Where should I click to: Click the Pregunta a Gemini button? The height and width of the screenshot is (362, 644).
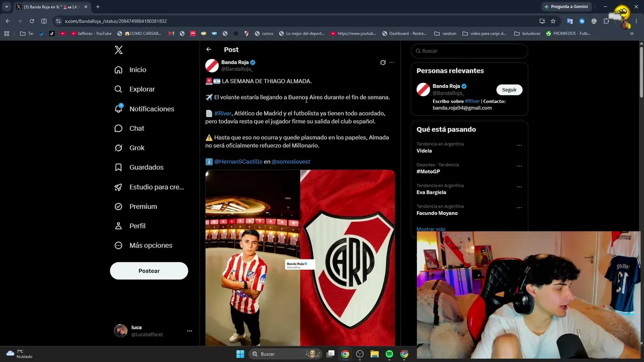pos(566,7)
